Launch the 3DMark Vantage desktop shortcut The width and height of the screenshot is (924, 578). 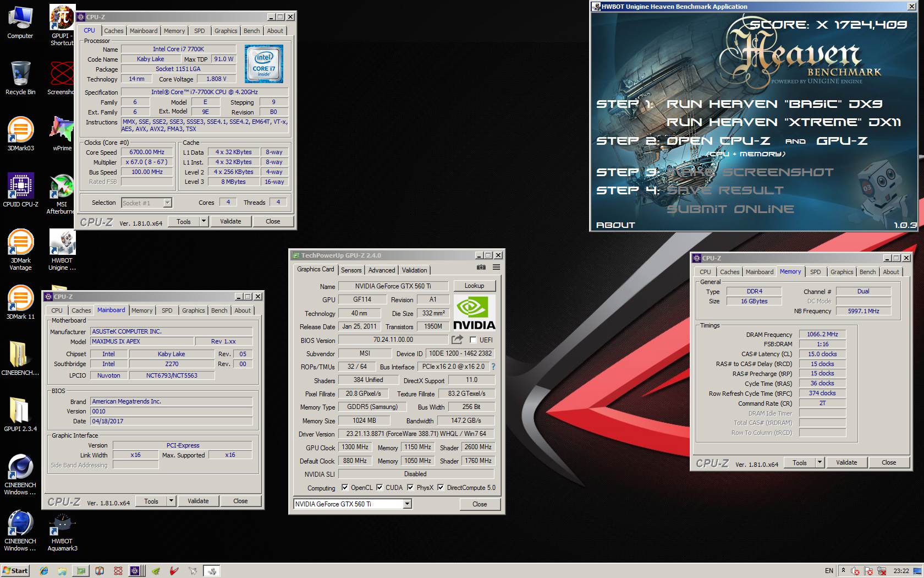(20, 250)
